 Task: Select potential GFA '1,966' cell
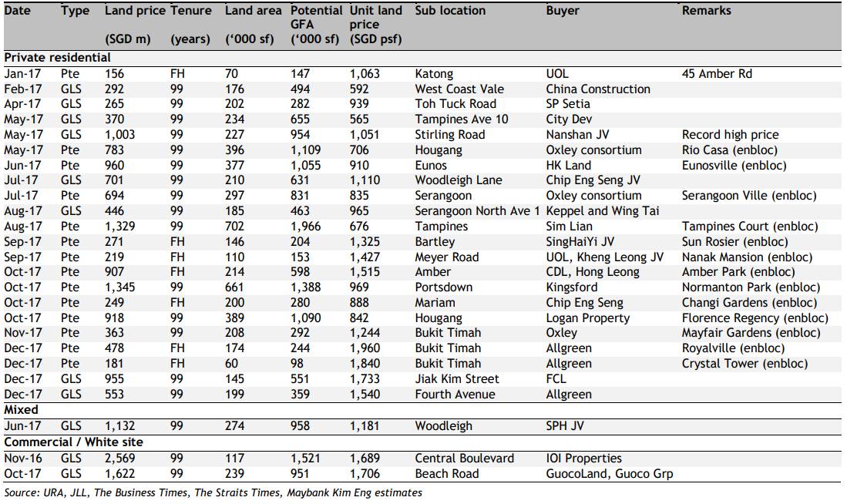click(x=305, y=227)
